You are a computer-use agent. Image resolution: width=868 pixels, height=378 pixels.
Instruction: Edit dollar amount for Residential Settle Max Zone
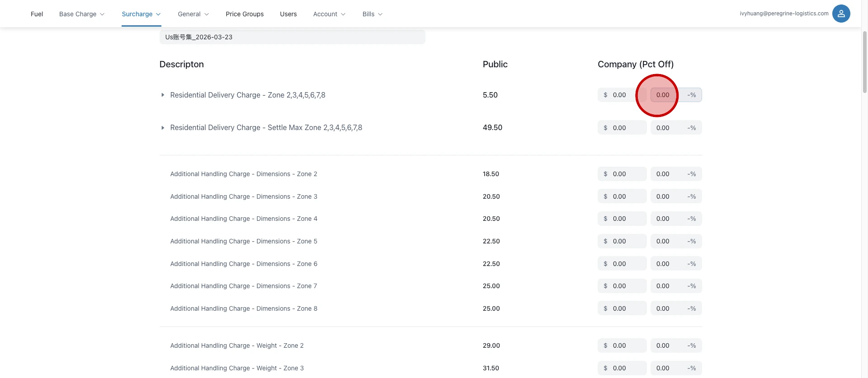pos(627,128)
